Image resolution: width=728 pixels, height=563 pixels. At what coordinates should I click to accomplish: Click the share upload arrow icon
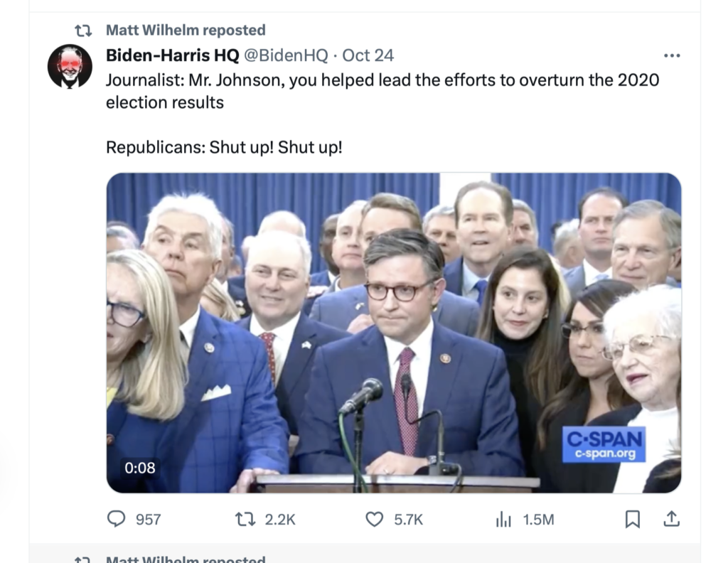coord(670,520)
